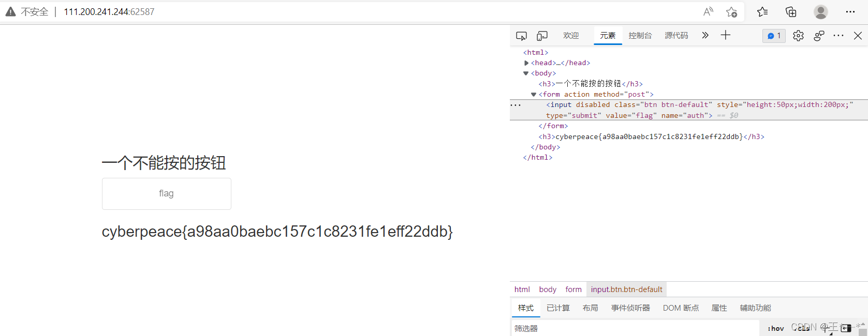Click the DevTools feedback/profile icon

tap(819, 36)
